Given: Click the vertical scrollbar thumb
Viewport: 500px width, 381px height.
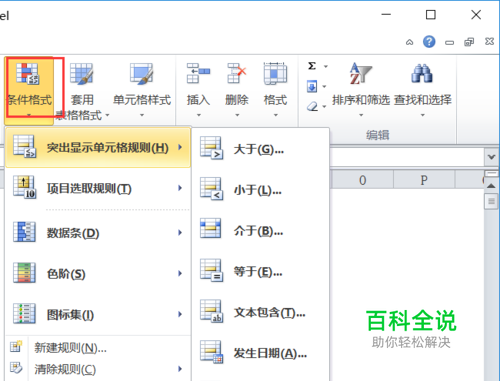Looking at the screenshot, I should [x=491, y=201].
